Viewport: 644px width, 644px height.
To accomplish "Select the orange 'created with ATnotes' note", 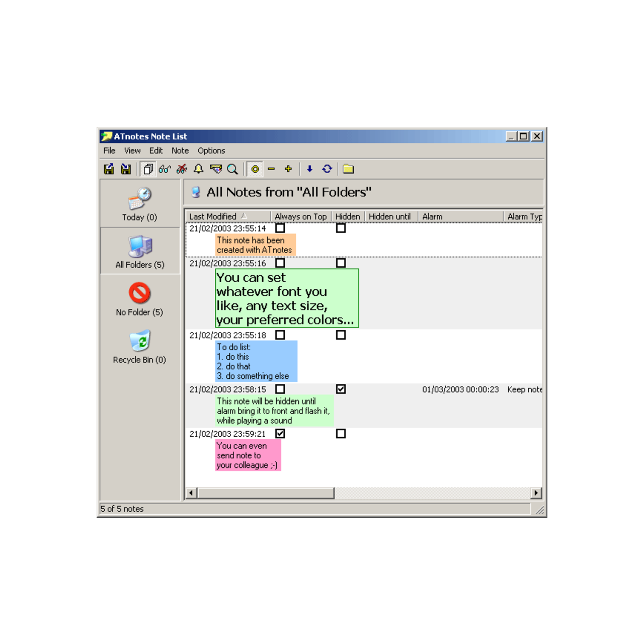I will click(255, 245).
